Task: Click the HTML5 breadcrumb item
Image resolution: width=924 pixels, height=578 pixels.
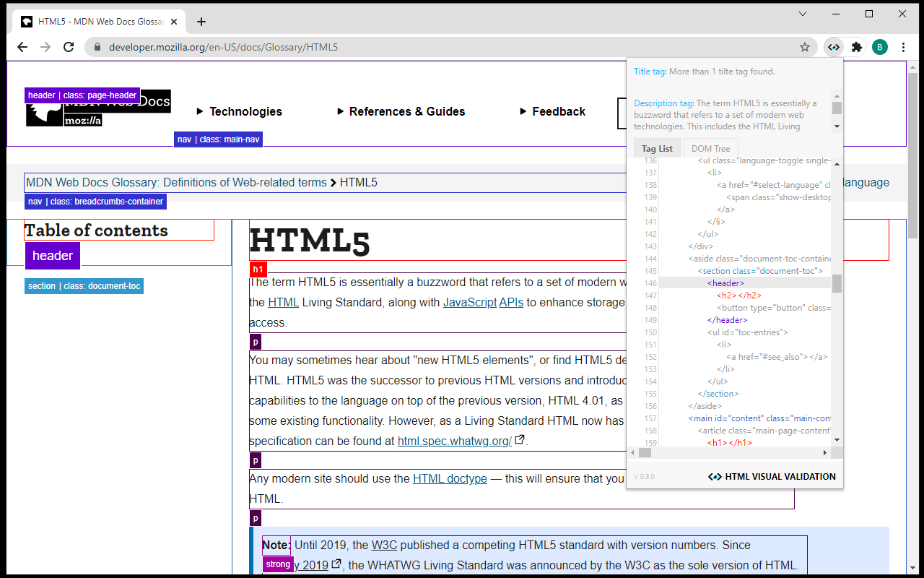Action: point(359,182)
